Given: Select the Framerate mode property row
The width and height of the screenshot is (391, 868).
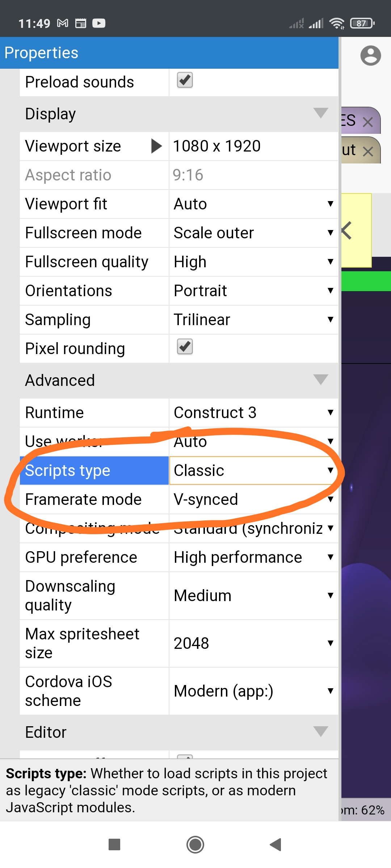Looking at the screenshot, I should (x=179, y=499).
